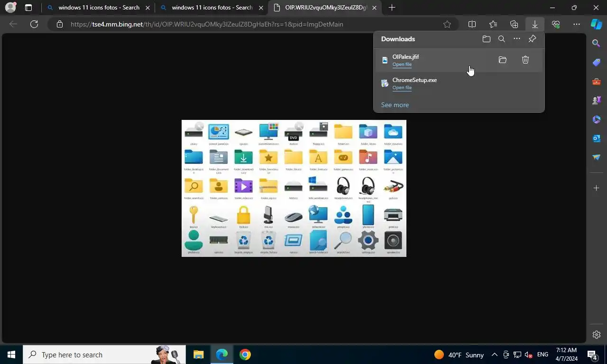
Task: Open the tab actions menu icon
Action: (28, 8)
